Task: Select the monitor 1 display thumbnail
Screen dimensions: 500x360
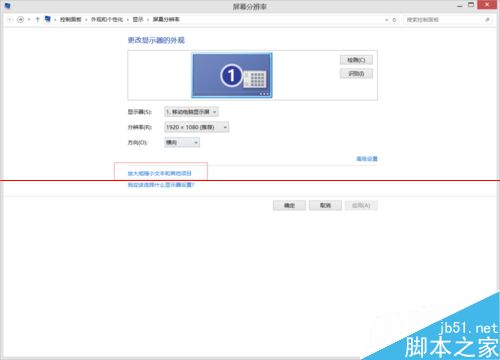Action: tap(232, 75)
